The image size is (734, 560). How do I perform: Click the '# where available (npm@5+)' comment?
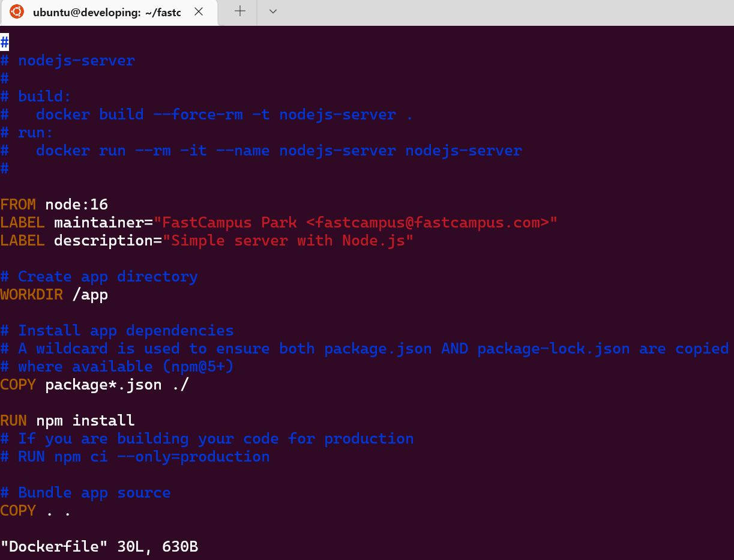[x=117, y=367]
